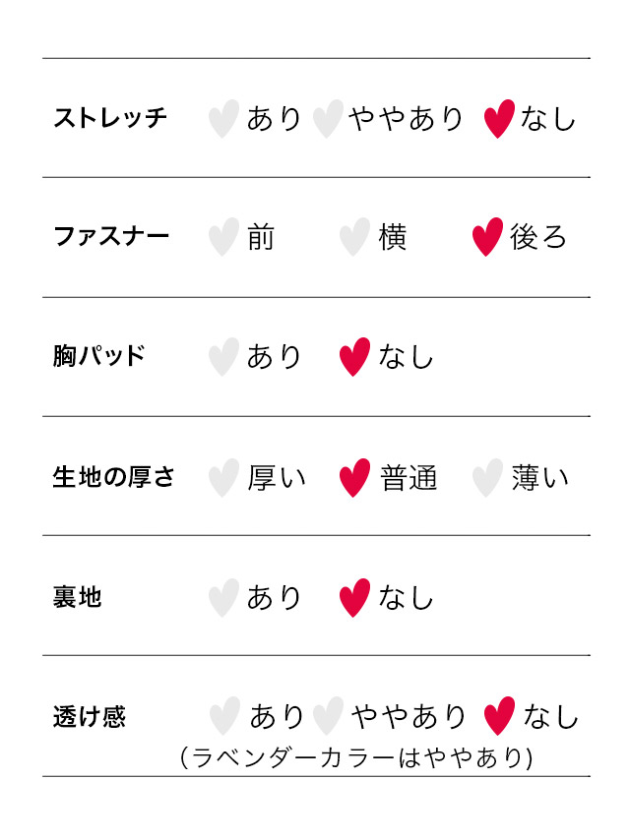Image resolution: width=630 pixels, height=840 pixels.
Task: Select the gray heart beside 厚い
Action: 223,478
